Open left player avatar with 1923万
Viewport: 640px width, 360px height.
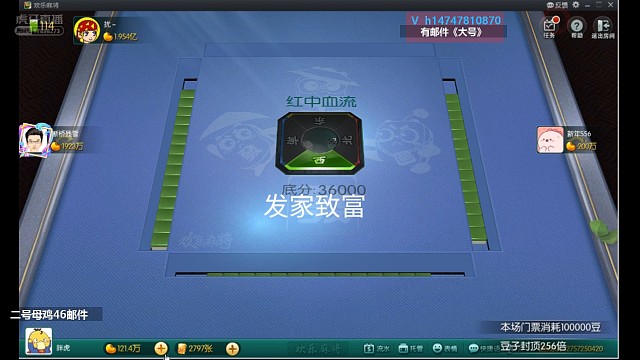[x=35, y=140]
